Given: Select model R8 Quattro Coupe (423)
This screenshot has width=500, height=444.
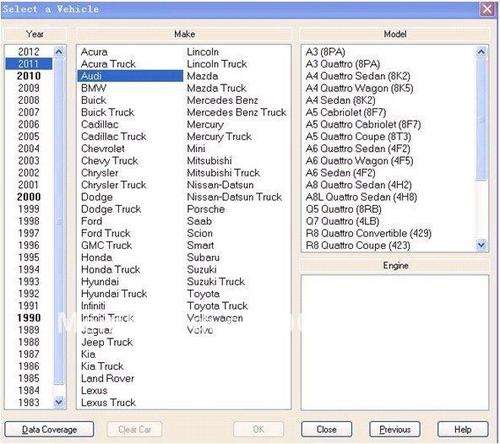Looking at the screenshot, I should click(x=358, y=245).
